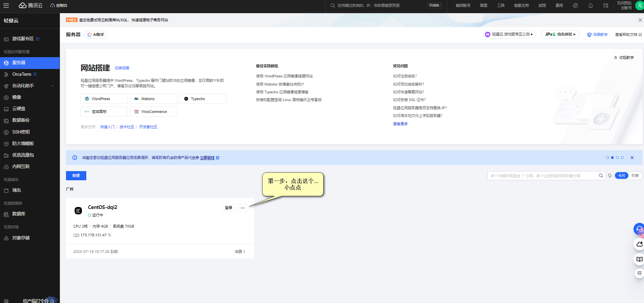644x303 pixels.
Task: Click the IPv6 抢先体验 button
Action: click(560, 34)
